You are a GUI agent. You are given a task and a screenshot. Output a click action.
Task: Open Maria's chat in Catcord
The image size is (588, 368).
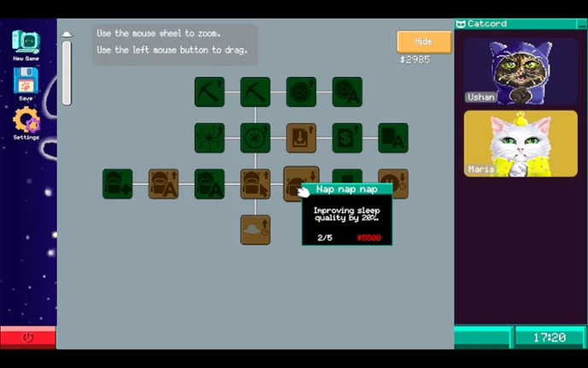click(x=520, y=144)
